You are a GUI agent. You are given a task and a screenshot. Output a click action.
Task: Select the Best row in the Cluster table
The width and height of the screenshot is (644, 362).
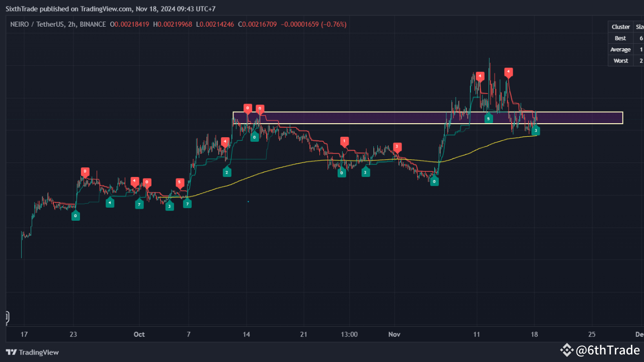(x=620, y=38)
